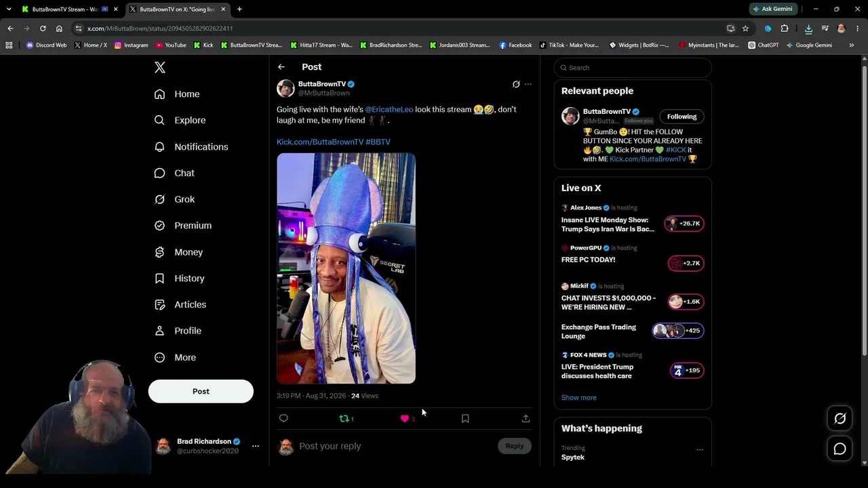
Task: Click the reply bubble icon under the post
Action: point(283,418)
